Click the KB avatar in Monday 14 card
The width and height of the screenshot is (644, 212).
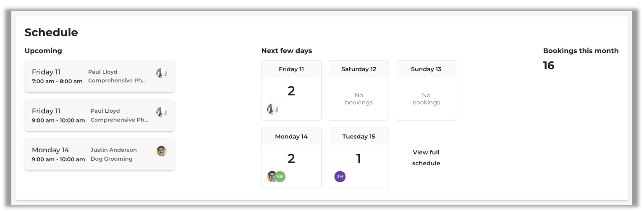pyautogui.click(x=280, y=177)
